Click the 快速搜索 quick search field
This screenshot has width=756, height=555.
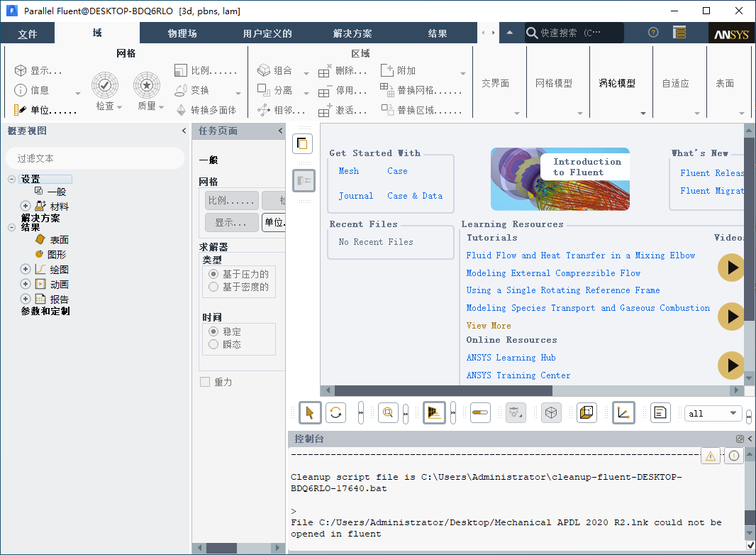(x=574, y=33)
